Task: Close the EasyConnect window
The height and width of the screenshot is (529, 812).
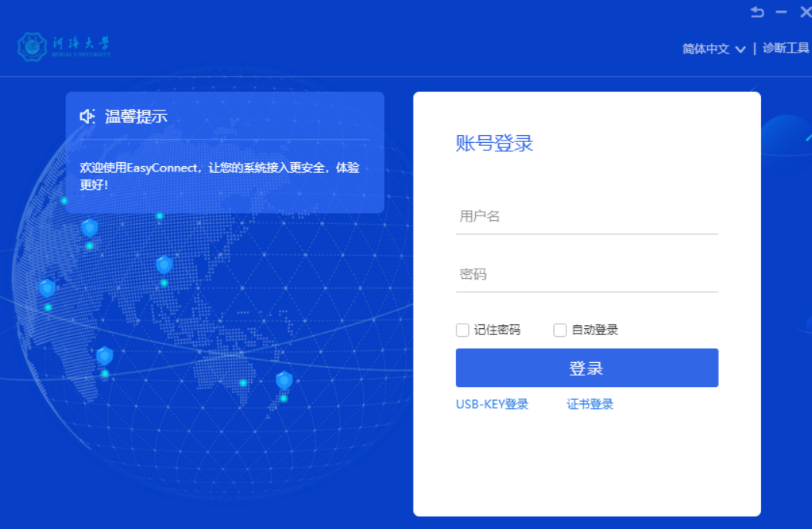Action: tap(806, 12)
